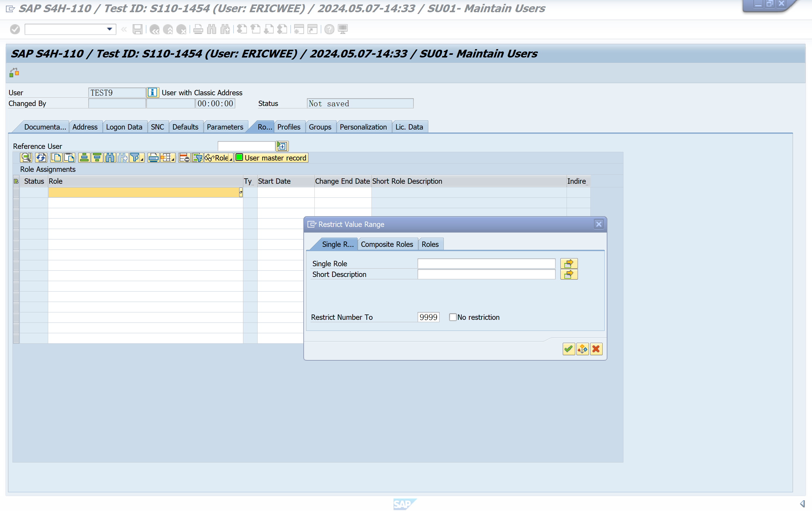Click the Short Description input field
The height and width of the screenshot is (511, 812).
coord(486,274)
